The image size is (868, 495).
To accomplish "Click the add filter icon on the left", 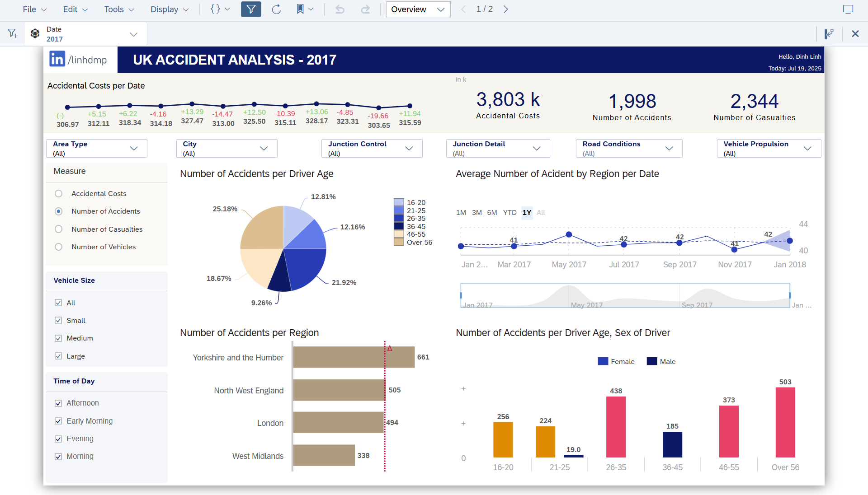I will pos(12,33).
